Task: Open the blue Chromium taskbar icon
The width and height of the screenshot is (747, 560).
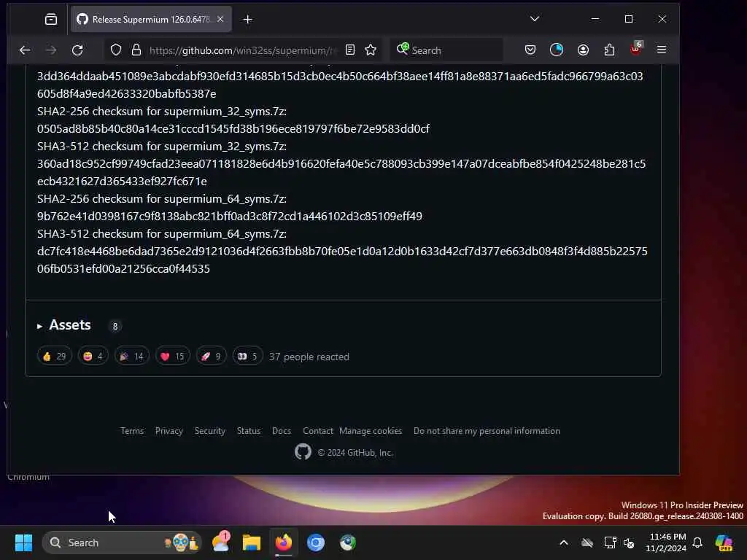Action: pyautogui.click(x=315, y=542)
